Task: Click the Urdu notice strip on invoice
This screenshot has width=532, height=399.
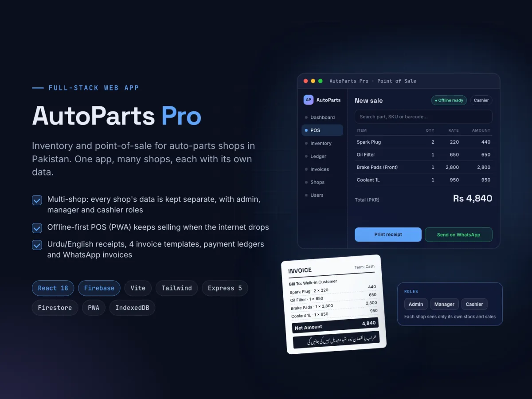Action: [x=336, y=339]
